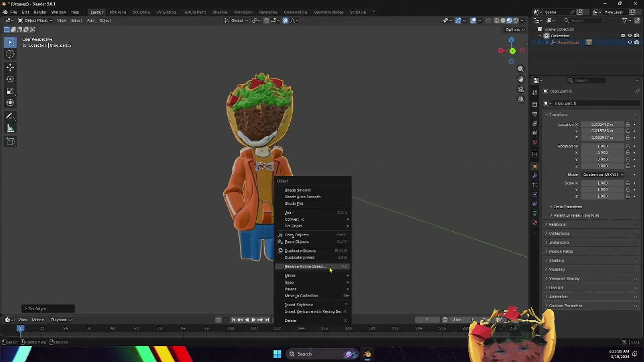Select the Annotate tool
The height and width of the screenshot is (362, 644).
pyautogui.click(x=10, y=117)
